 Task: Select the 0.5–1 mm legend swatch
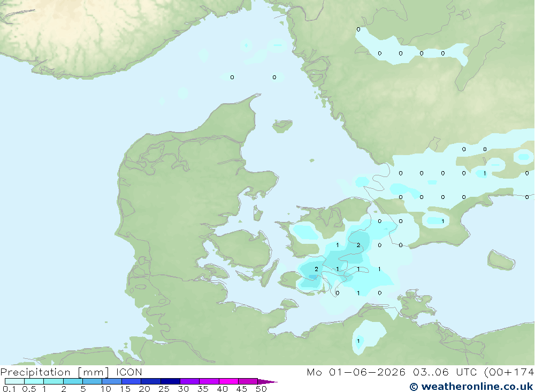(34, 381)
